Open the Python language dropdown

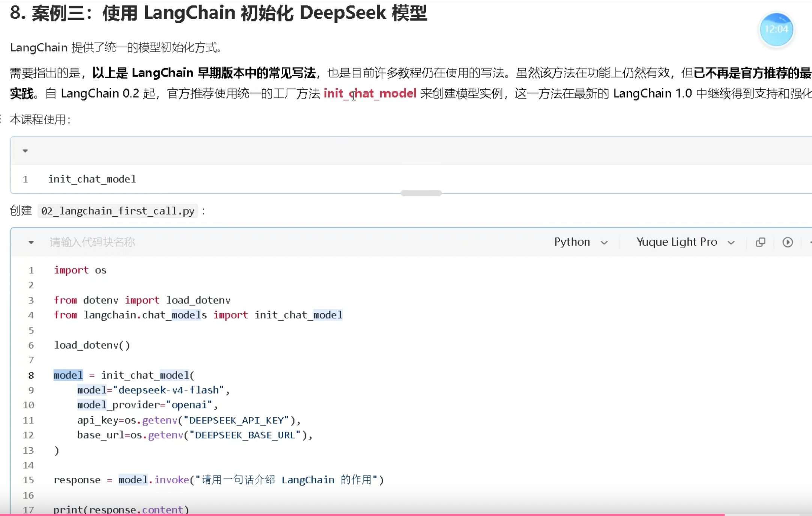point(581,242)
